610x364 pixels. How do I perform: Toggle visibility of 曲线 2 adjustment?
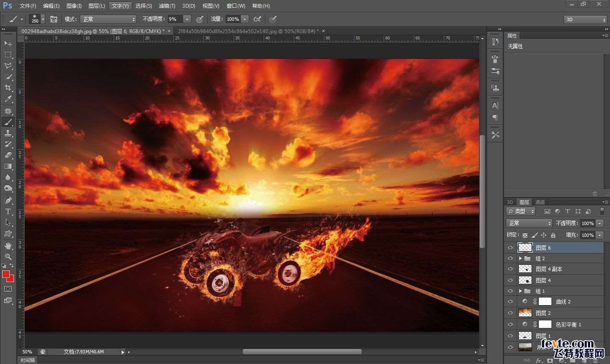point(510,302)
